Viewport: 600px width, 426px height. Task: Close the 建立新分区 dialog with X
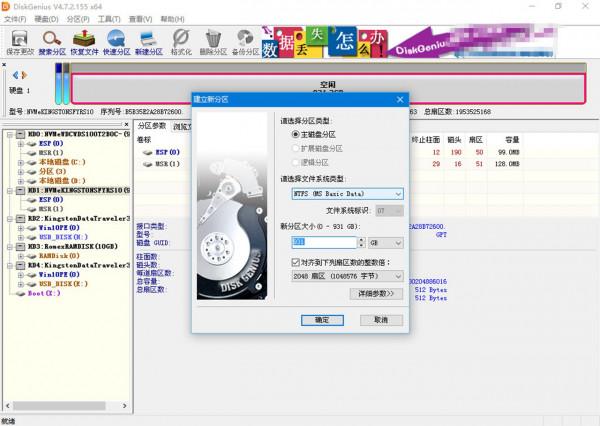[400, 100]
